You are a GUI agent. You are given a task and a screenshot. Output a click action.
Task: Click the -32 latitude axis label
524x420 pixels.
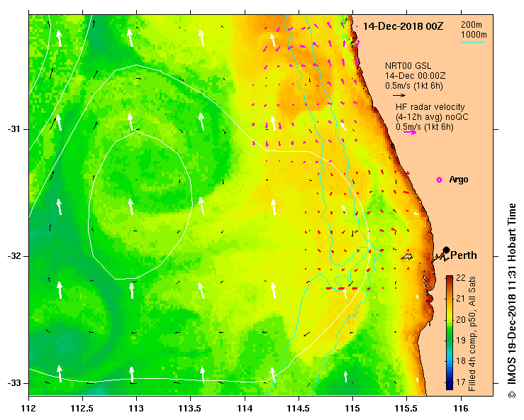coord(13,256)
